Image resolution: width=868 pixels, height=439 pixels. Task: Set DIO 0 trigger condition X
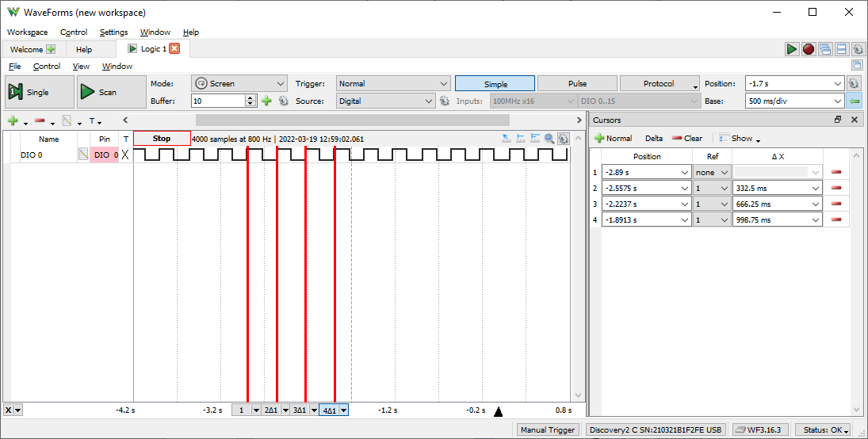point(125,155)
